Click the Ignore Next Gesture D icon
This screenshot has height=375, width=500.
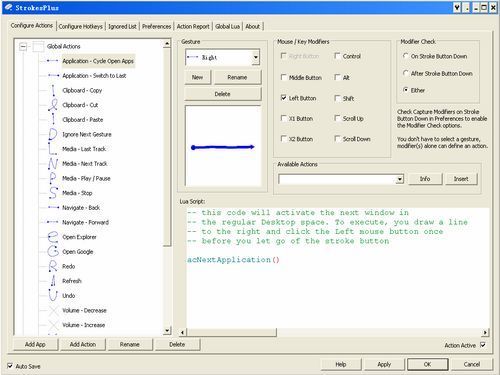click(x=53, y=134)
